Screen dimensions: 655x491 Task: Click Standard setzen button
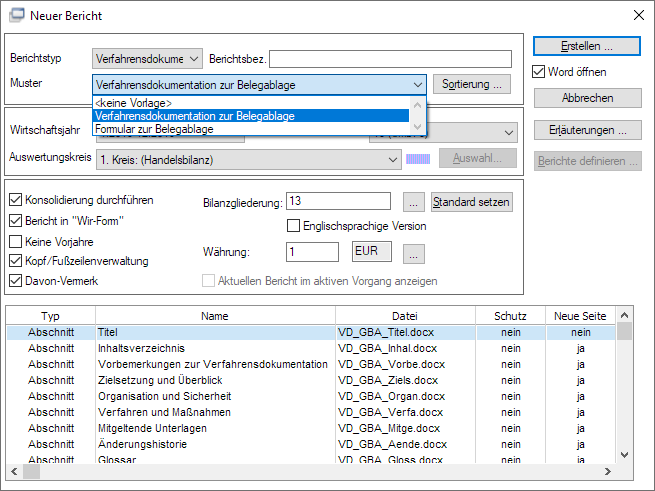(472, 202)
